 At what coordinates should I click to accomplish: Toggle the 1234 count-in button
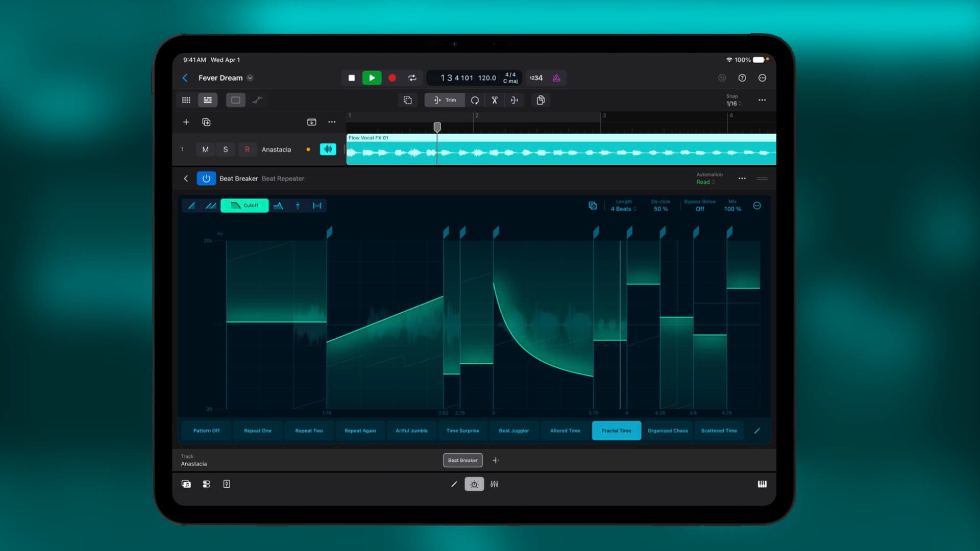pyautogui.click(x=536, y=78)
